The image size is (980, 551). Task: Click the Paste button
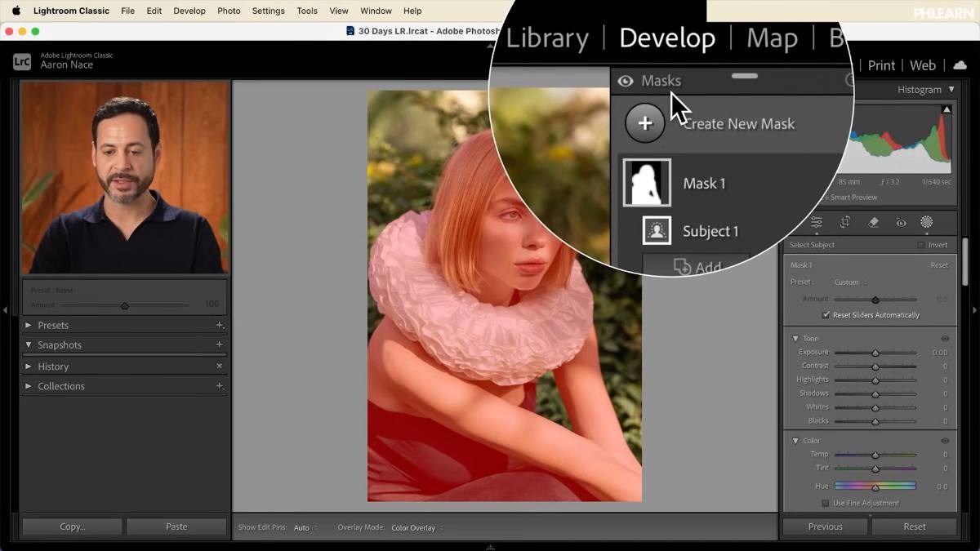pyautogui.click(x=176, y=527)
